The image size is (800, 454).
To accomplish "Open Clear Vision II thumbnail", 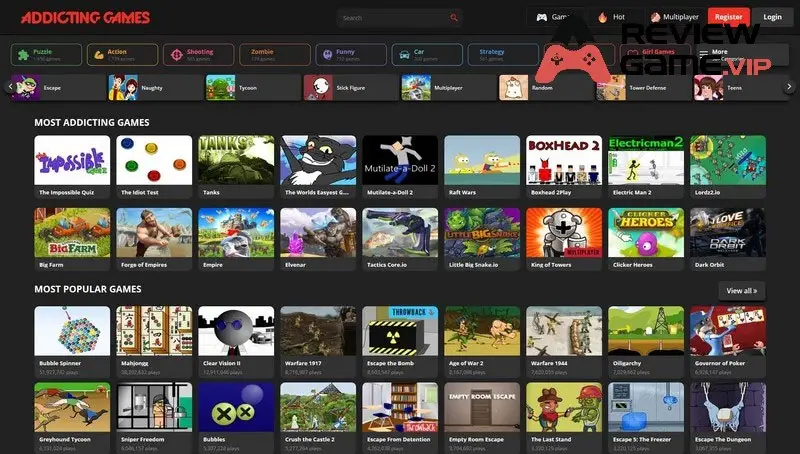I will click(x=236, y=331).
